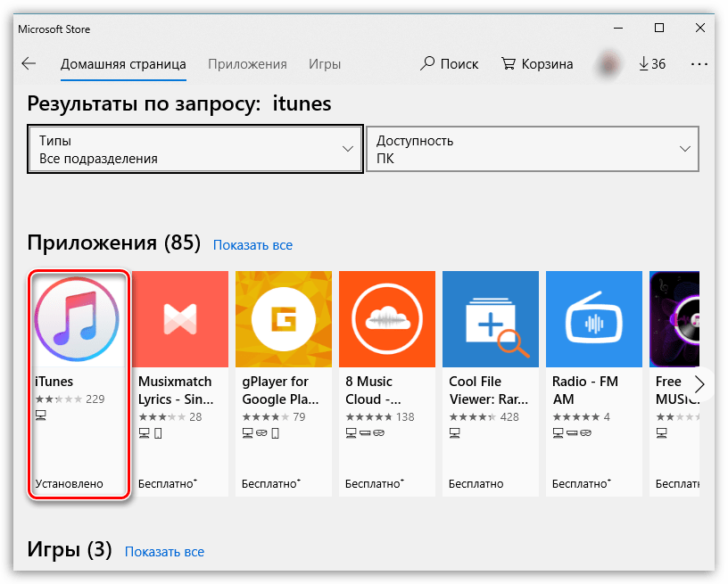Select gPlayer for Google Play icon

pyautogui.click(x=284, y=319)
